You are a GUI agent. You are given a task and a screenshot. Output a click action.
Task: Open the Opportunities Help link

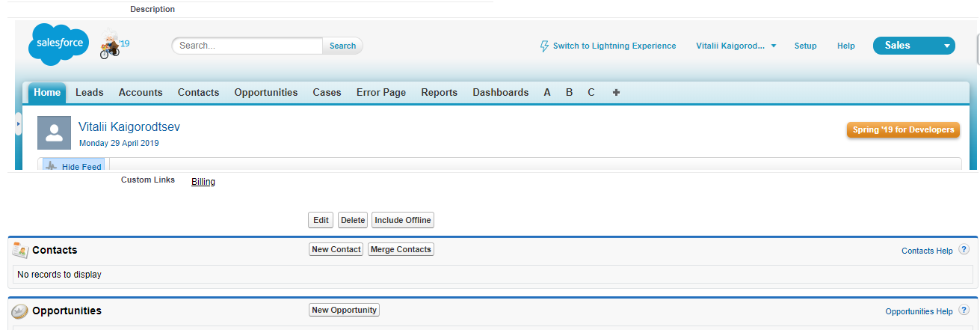(919, 311)
